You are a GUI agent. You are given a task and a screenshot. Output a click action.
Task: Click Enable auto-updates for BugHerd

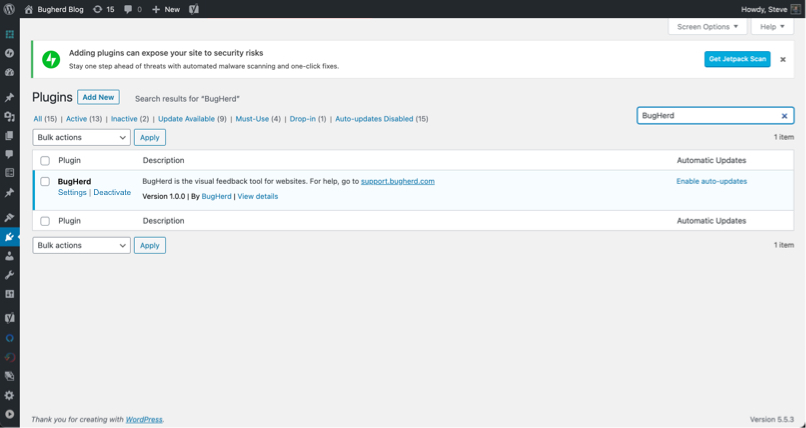point(711,181)
